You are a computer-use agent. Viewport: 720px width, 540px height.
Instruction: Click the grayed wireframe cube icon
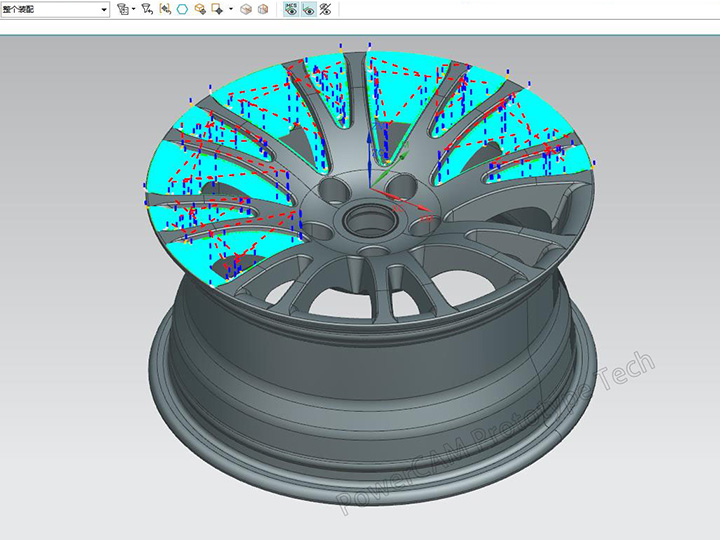263,9
